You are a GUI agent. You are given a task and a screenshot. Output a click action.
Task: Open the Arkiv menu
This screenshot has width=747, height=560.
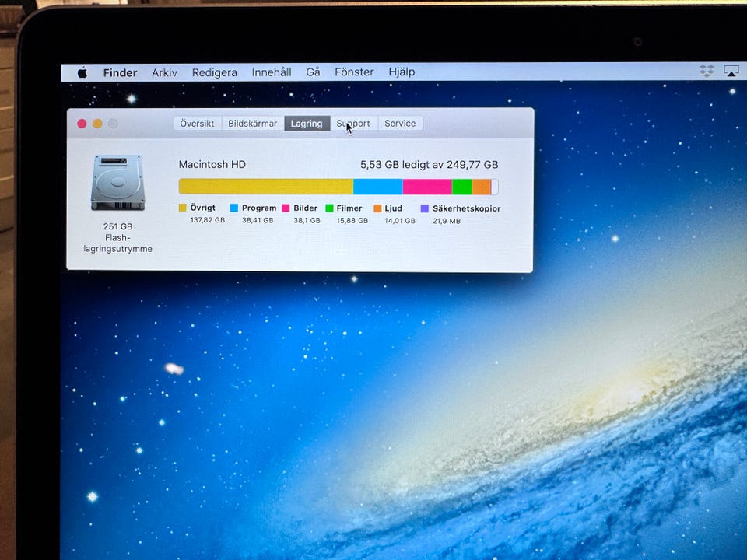coord(164,72)
